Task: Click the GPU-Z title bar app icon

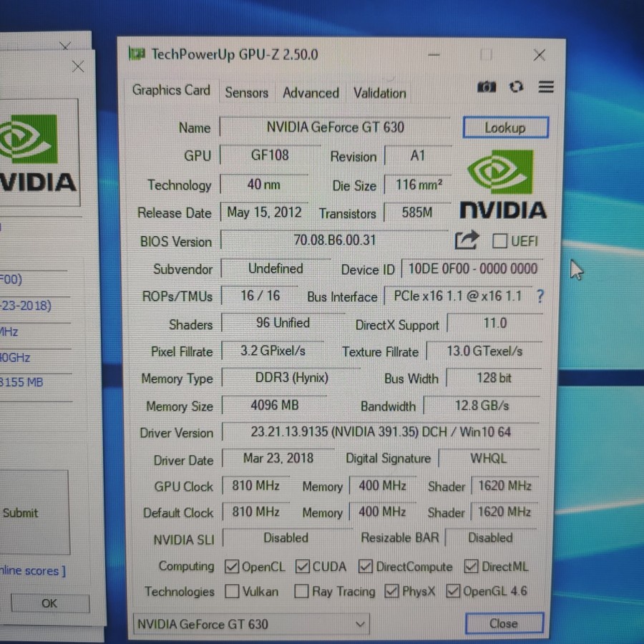Action: pos(136,54)
